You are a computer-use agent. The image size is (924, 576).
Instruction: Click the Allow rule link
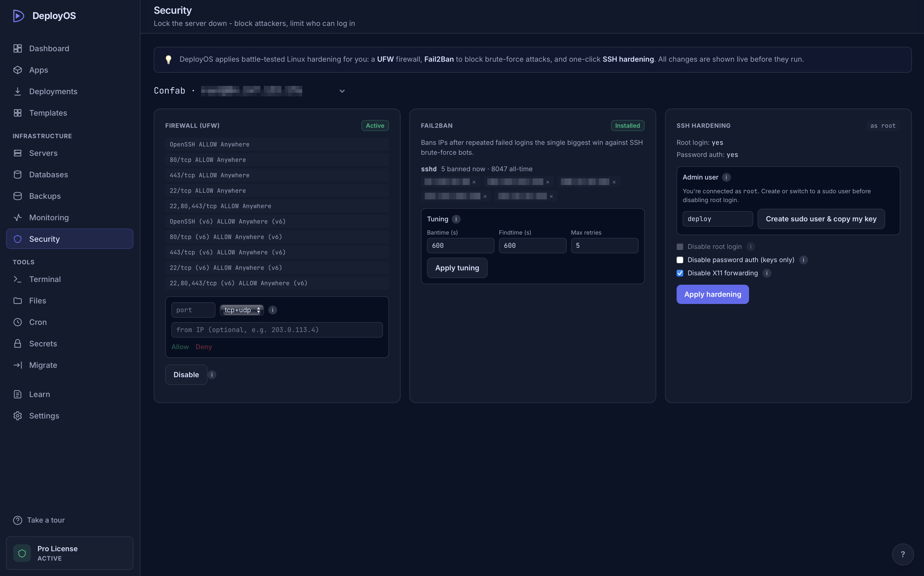[180, 347]
